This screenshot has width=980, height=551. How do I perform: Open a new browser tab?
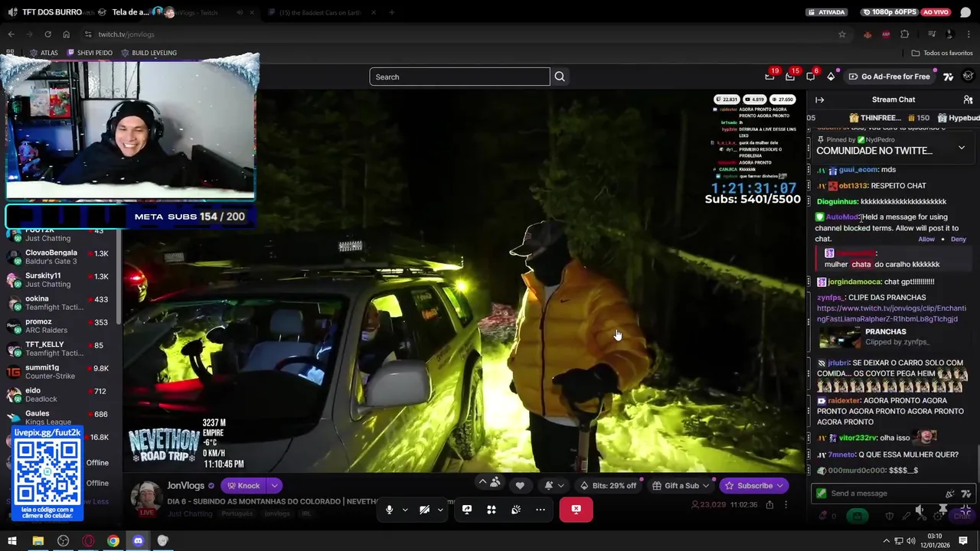click(391, 12)
